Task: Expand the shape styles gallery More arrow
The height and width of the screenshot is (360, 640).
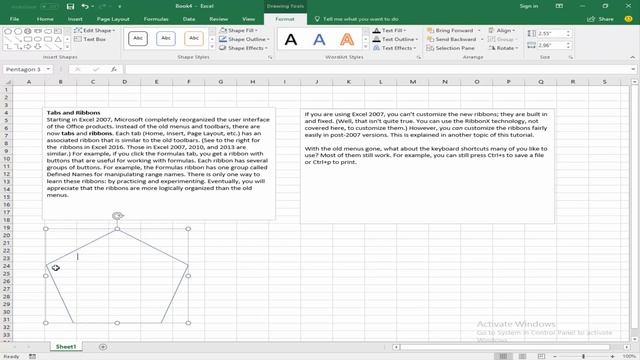Action: pos(212,47)
